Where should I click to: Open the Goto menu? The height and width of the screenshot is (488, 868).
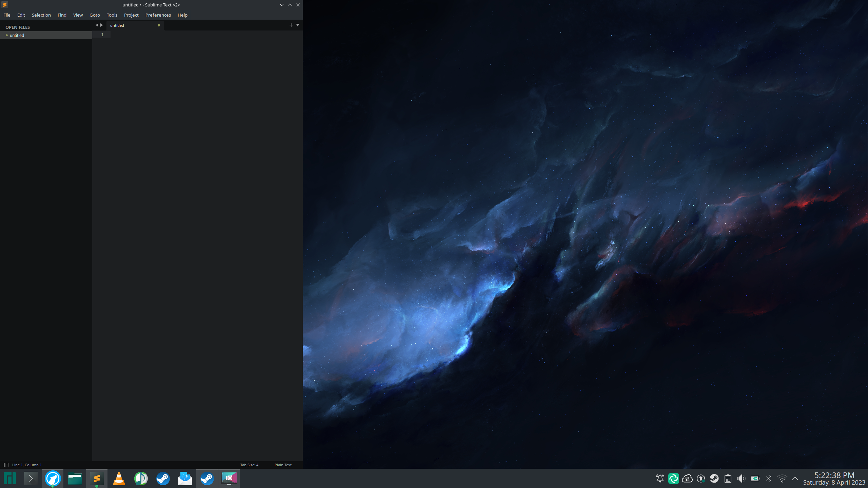[x=95, y=15]
